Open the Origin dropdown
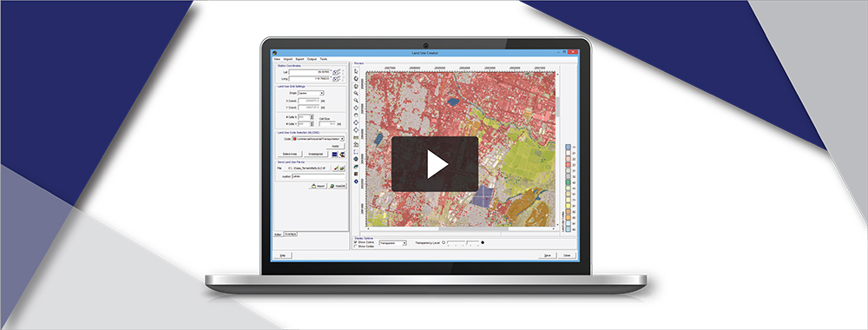The width and height of the screenshot is (868, 330). click(311, 93)
